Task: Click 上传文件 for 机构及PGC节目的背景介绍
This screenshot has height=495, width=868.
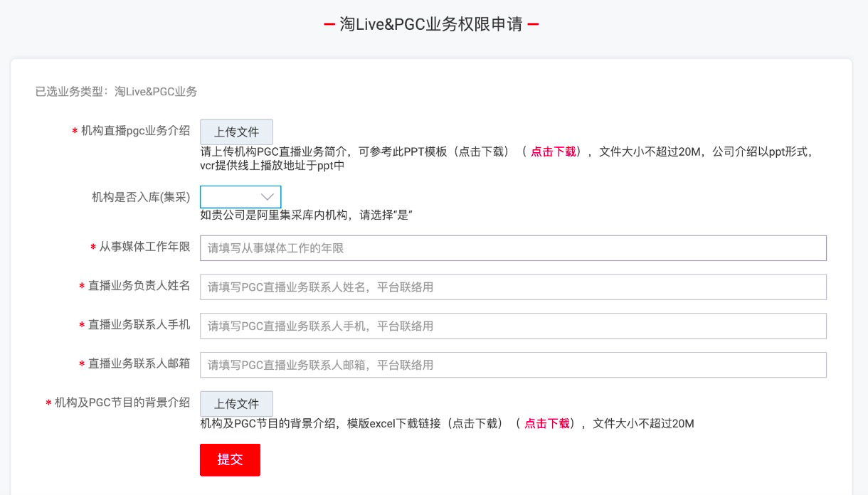Action: [x=236, y=404]
